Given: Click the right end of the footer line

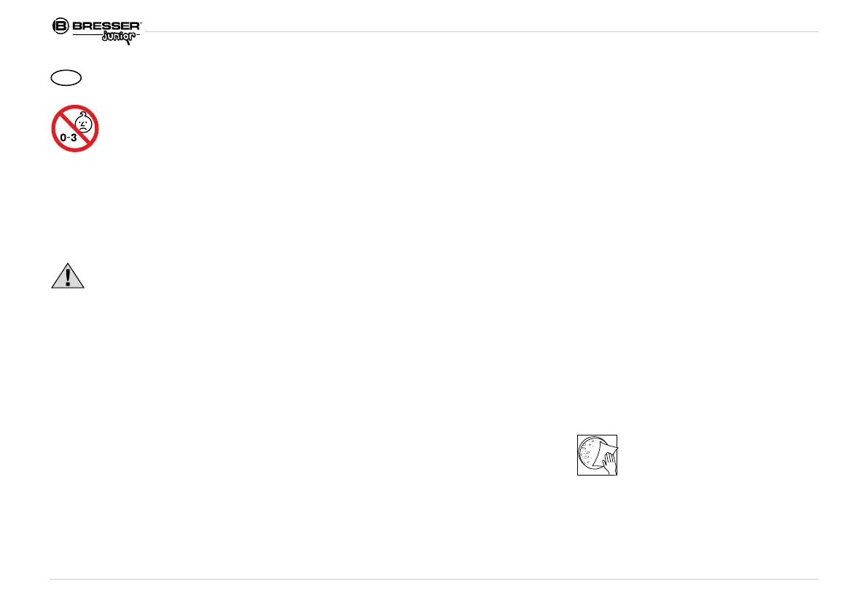Looking at the screenshot, I should coord(816,580).
